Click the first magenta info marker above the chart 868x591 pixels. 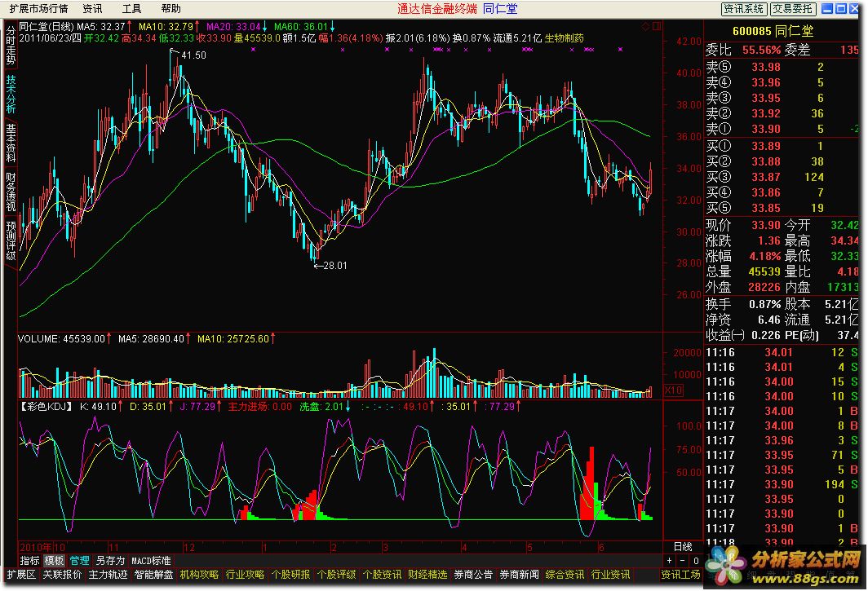pos(253,49)
